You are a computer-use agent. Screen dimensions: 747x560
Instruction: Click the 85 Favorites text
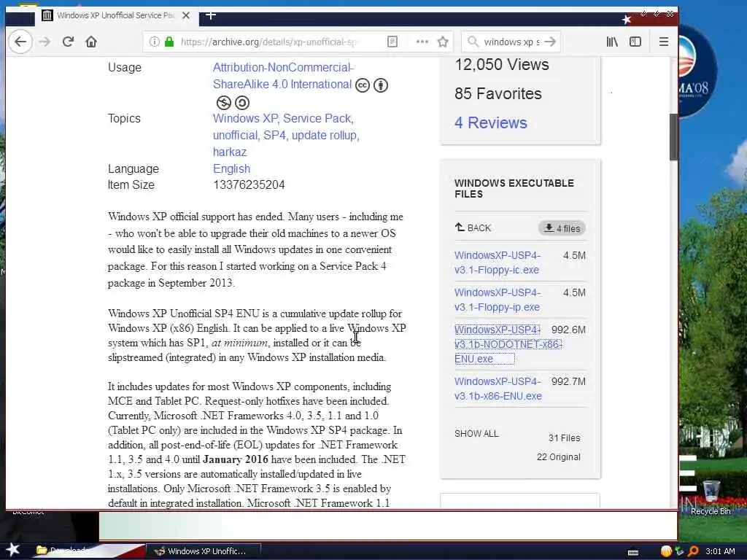click(x=498, y=94)
